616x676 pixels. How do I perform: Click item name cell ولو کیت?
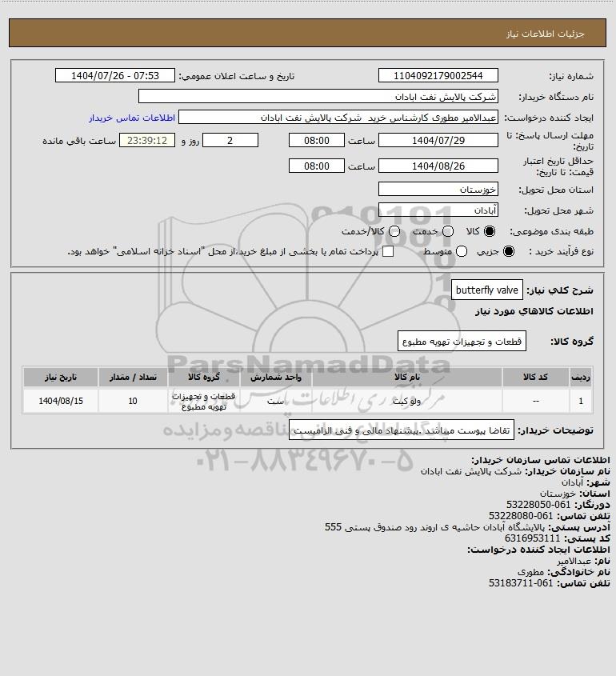407,401
